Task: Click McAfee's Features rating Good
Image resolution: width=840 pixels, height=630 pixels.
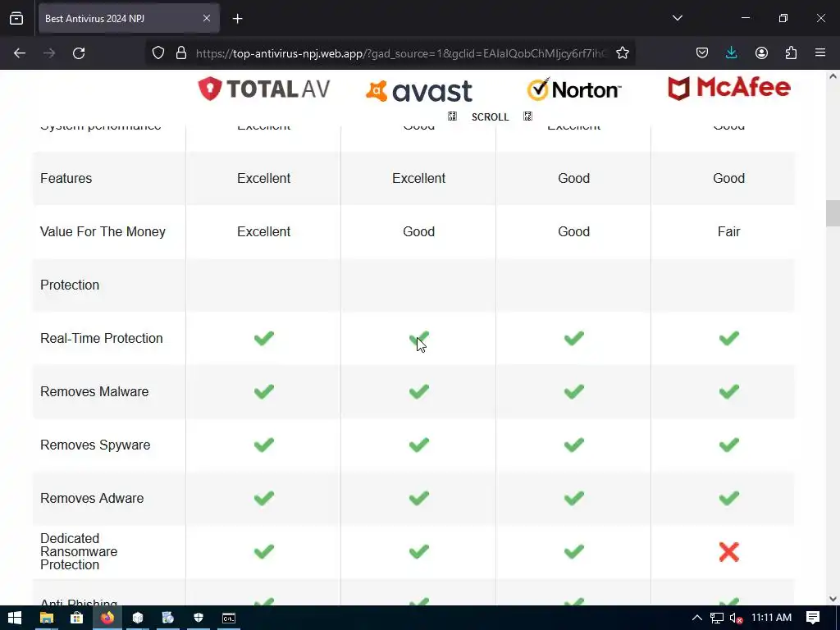Action: tap(728, 178)
